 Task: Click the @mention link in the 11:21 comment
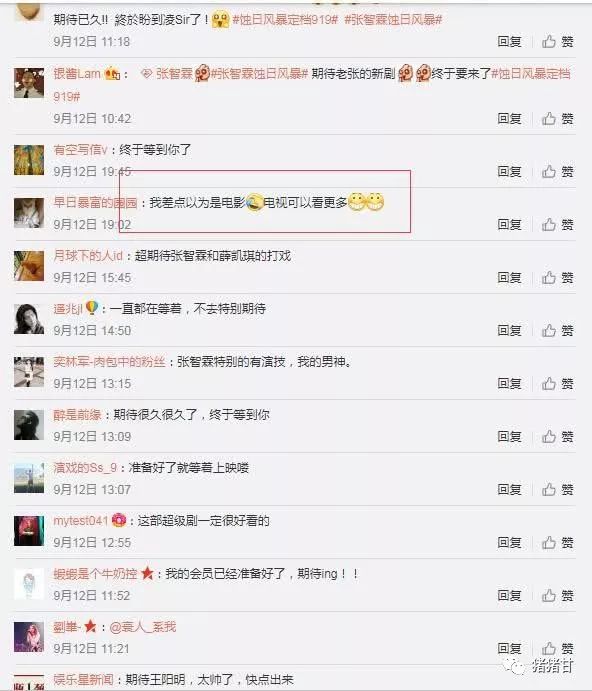[142, 627]
